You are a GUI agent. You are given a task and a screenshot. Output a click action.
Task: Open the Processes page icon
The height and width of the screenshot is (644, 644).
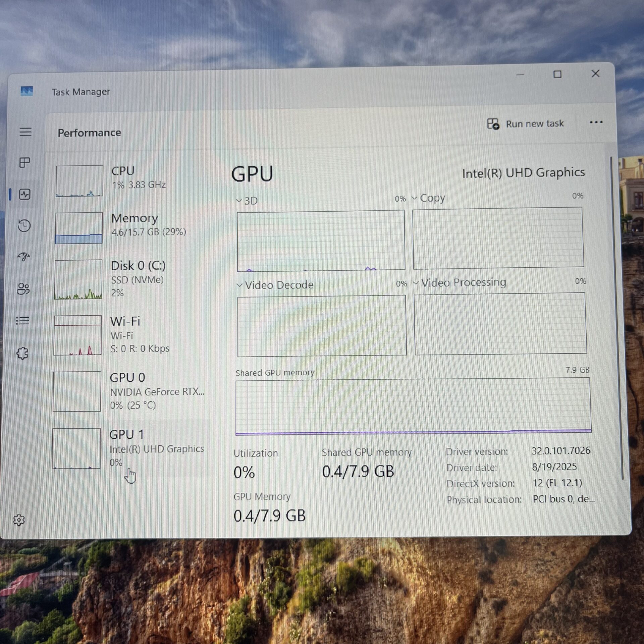tap(25, 163)
